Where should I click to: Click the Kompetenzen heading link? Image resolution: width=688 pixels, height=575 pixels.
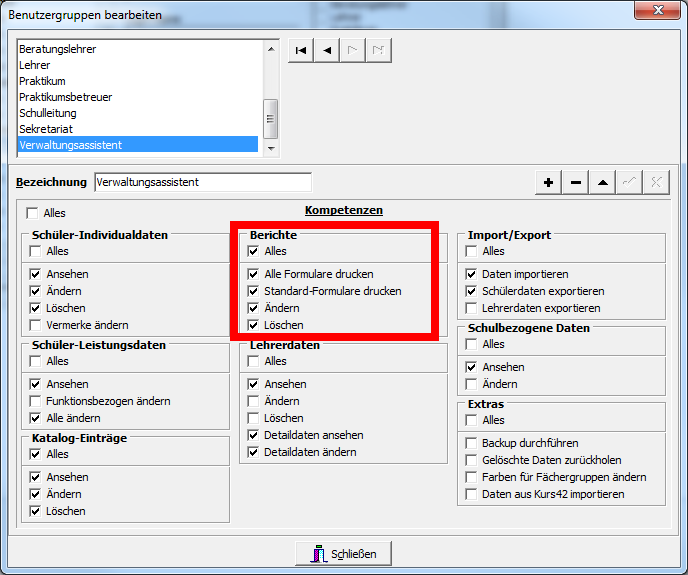point(344,210)
